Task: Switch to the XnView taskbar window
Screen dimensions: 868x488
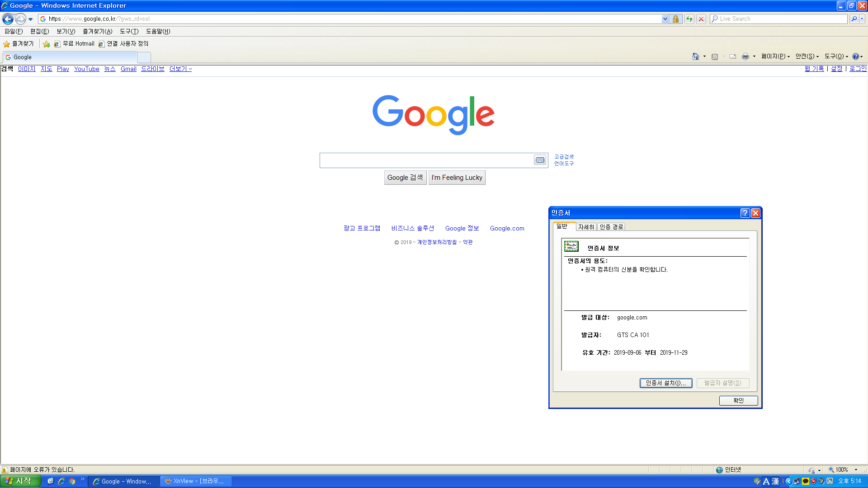Action: click(x=197, y=481)
